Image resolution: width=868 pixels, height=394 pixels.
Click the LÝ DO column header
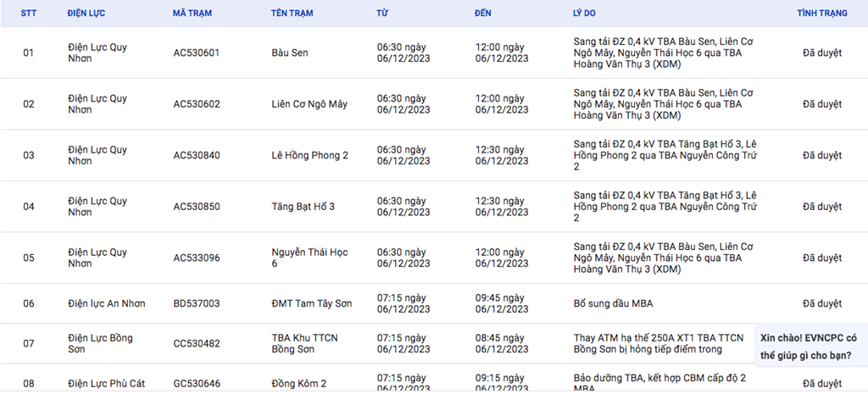[x=584, y=14]
